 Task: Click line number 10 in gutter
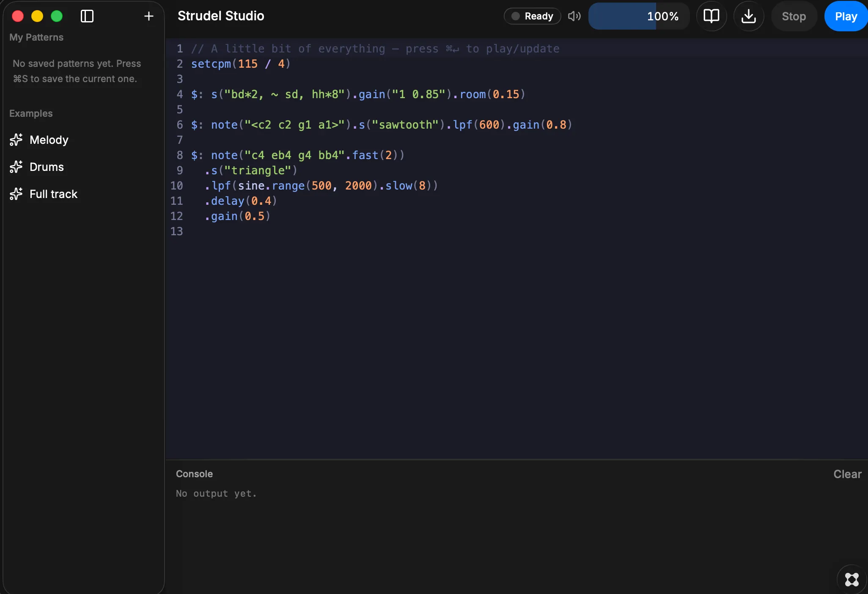click(x=177, y=186)
